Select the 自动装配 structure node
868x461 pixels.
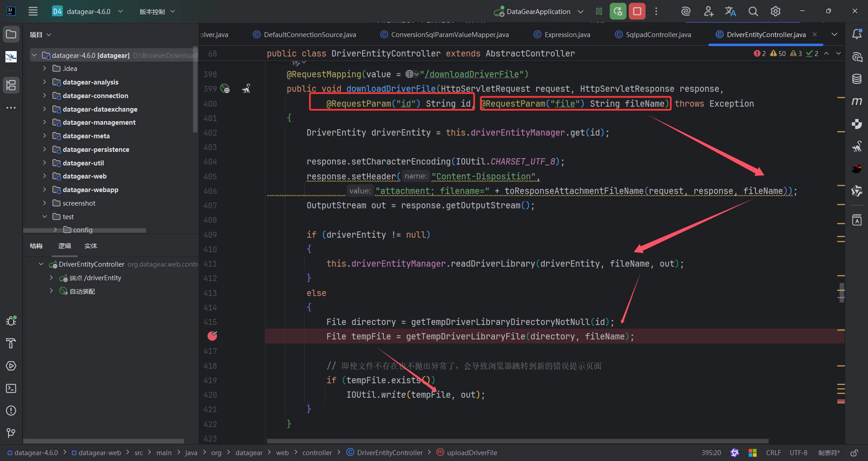[82, 291]
